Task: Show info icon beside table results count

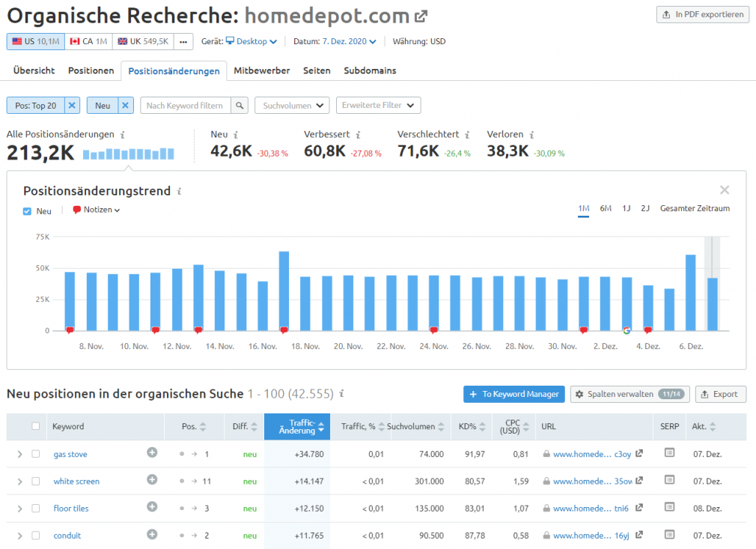Action: [x=341, y=394]
